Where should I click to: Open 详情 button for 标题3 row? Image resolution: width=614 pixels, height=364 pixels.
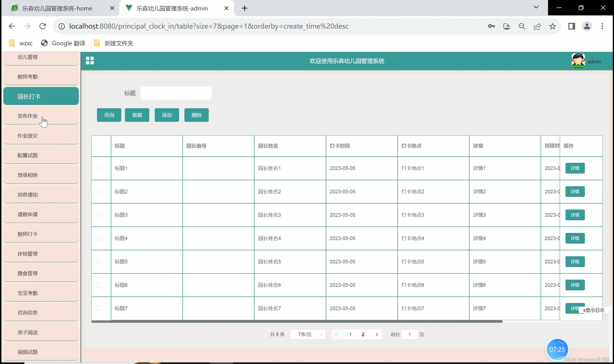(x=575, y=215)
